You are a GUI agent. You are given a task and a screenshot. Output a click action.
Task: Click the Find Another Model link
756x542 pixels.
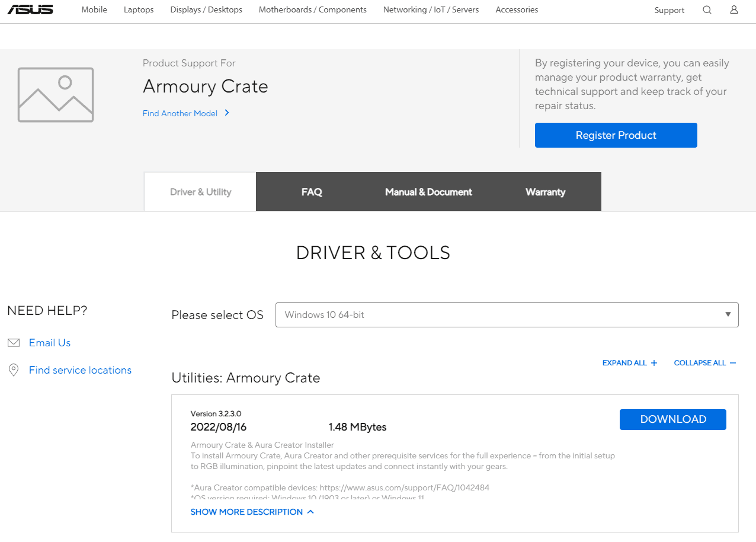coord(180,113)
